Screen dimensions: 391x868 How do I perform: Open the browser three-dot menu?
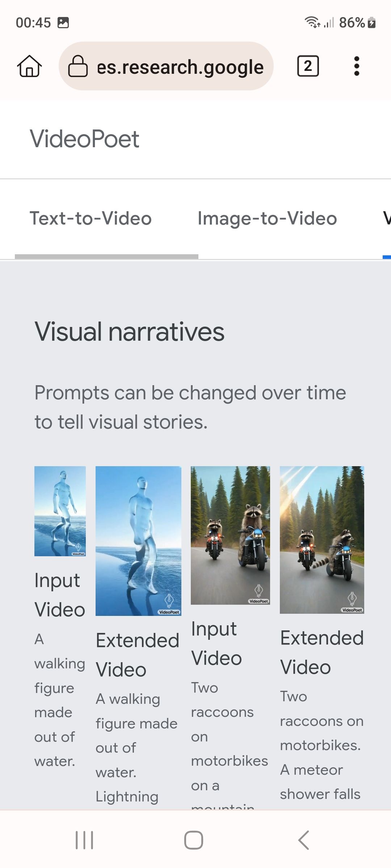357,66
